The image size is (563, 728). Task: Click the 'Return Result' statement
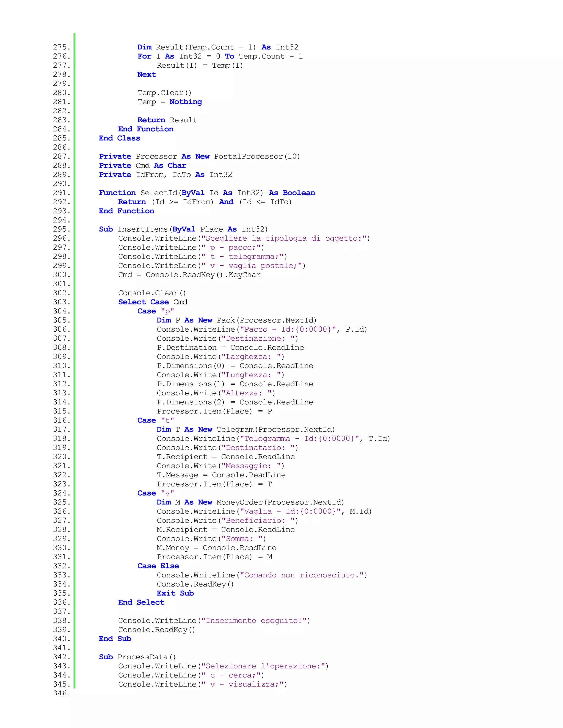167,120
